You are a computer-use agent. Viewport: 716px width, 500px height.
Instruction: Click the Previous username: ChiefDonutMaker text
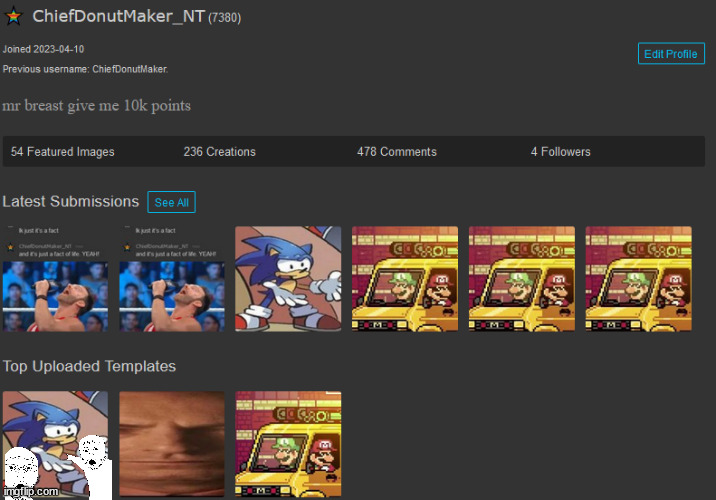(85, 69)
